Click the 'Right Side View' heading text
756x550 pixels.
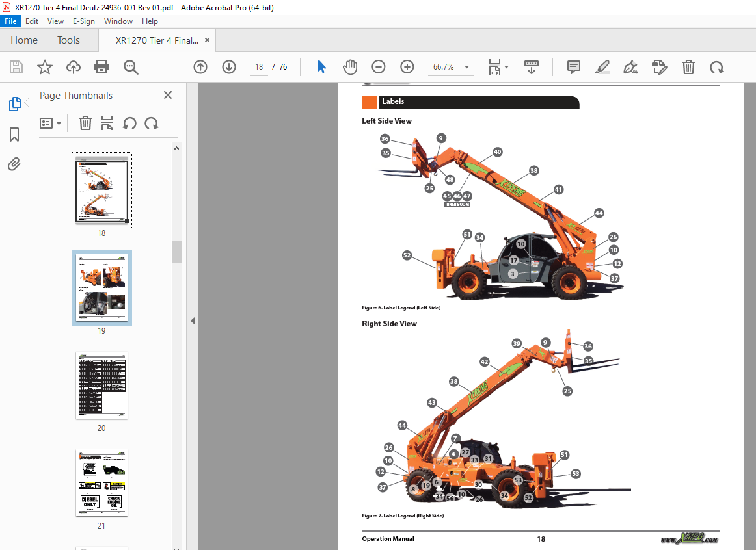click(x=390, y=324)
